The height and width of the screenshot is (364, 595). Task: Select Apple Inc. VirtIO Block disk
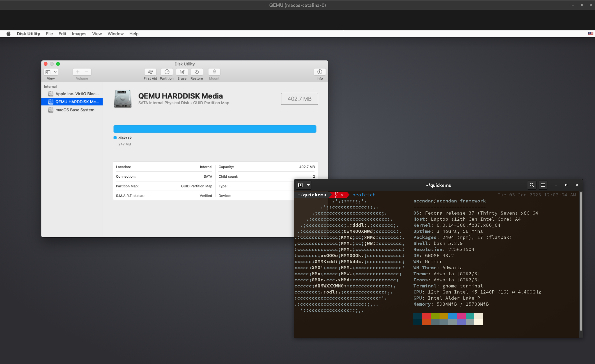click(x=77, y=94)
